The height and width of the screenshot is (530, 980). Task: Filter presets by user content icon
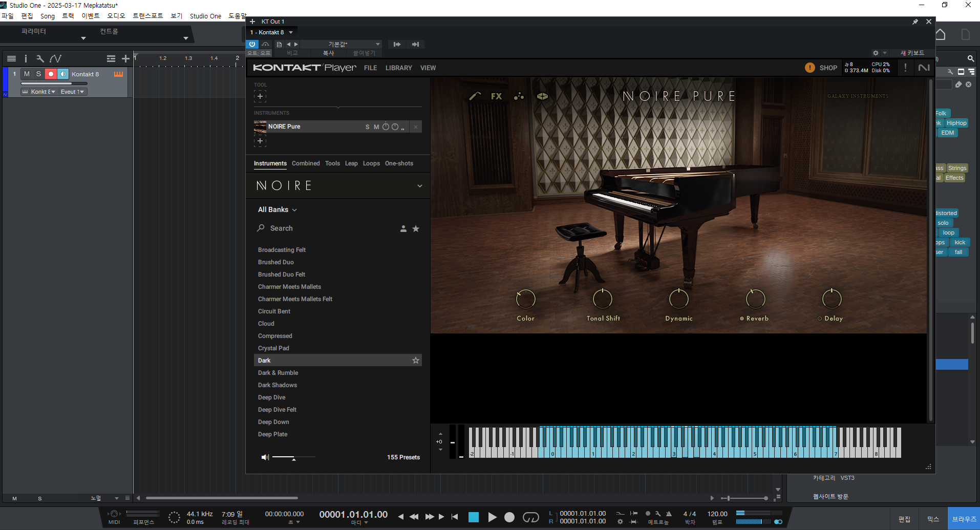(403, 229)
